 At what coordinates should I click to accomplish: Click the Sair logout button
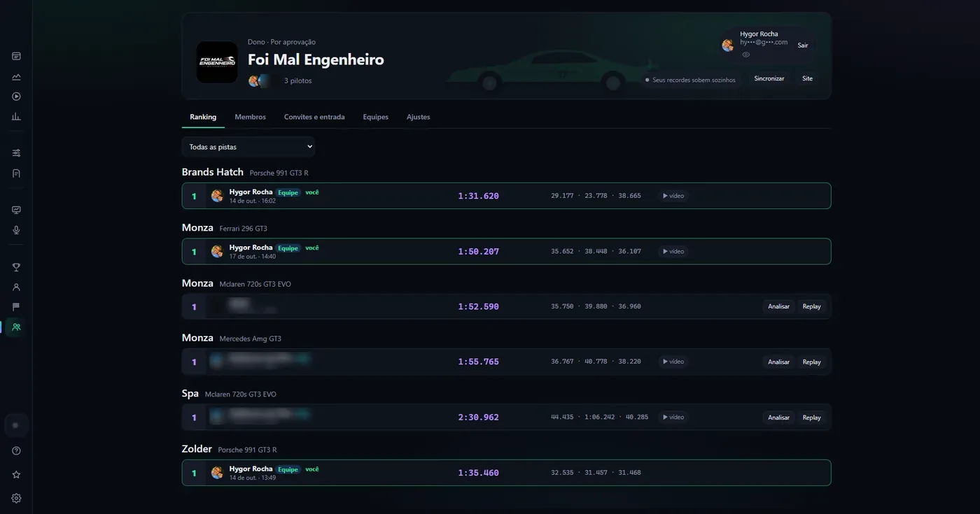pos(803,45)
